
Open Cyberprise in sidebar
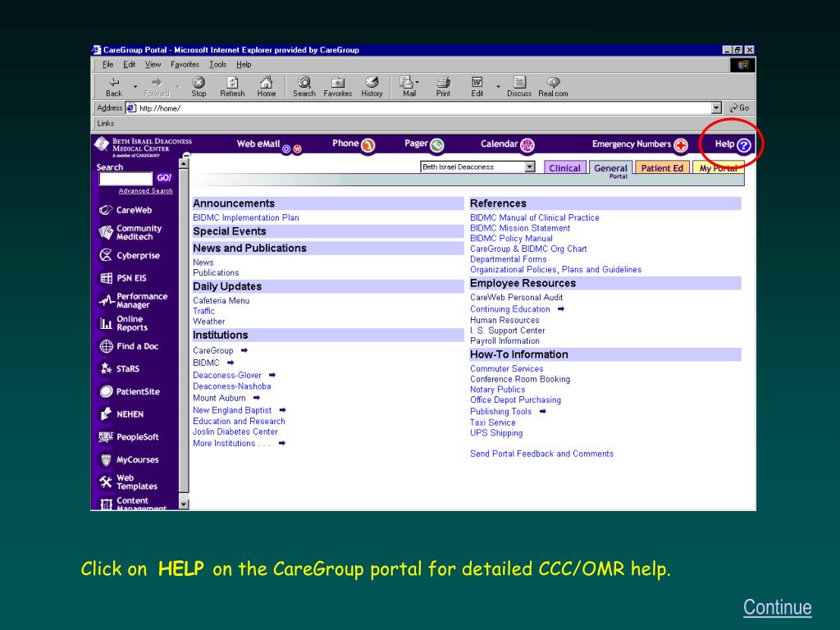click(x=130, y=256)
